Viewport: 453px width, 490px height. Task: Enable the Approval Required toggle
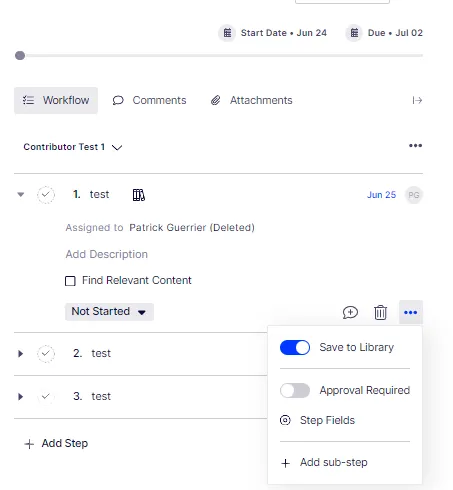295,390
